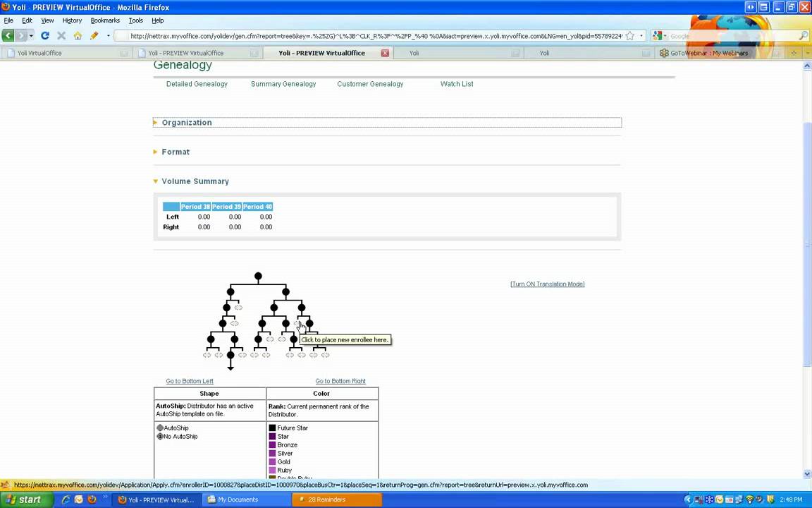The image size is (812, 508).
Task: Open the Tools menu
Action: (x=135, y=20)
